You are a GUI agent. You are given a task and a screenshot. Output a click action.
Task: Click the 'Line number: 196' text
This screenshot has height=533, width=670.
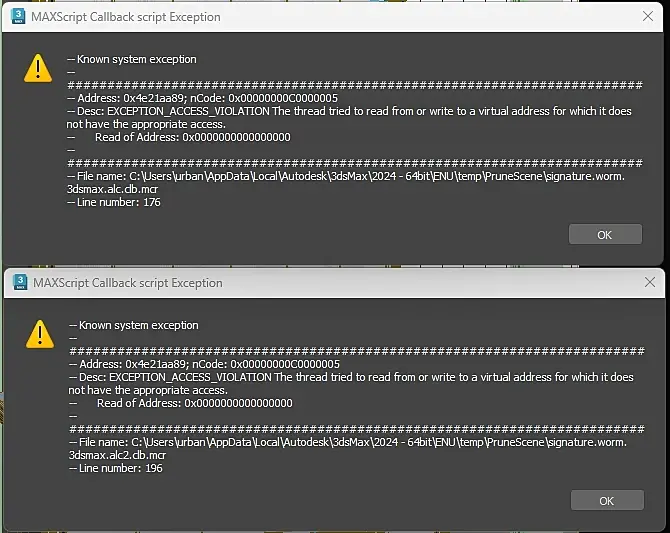click(120, 468)
